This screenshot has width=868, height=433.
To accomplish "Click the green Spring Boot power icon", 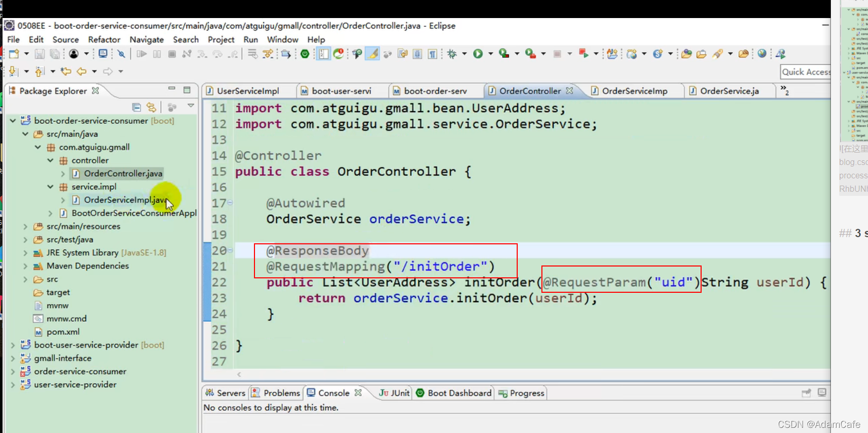I will tap(305, 54).
